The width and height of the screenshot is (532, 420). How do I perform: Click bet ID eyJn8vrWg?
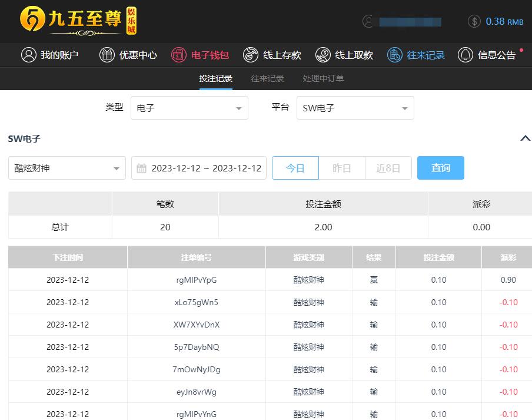pos(197,392)
